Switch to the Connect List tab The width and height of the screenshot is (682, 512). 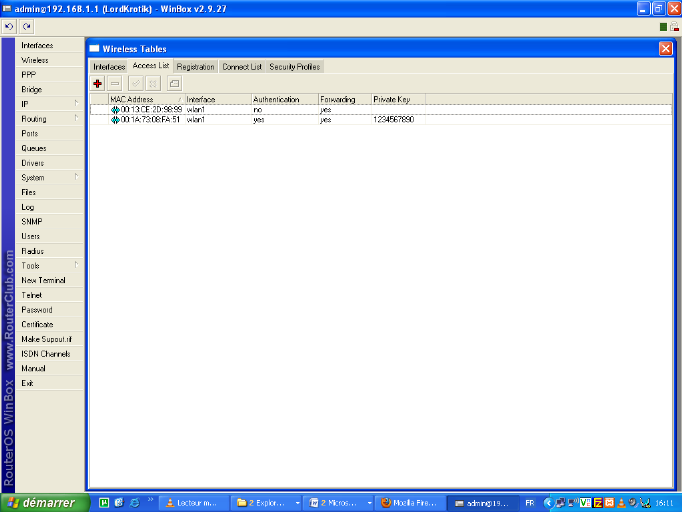coord(242,67)
